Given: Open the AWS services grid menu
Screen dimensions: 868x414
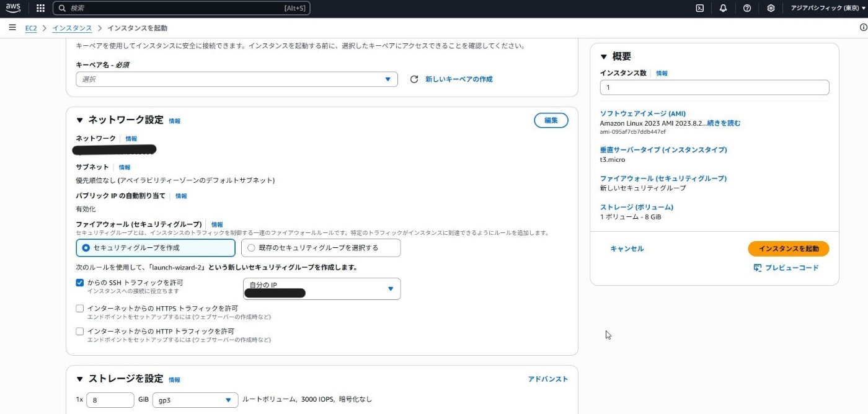Looking at the screenshot, I should (40, 8).
